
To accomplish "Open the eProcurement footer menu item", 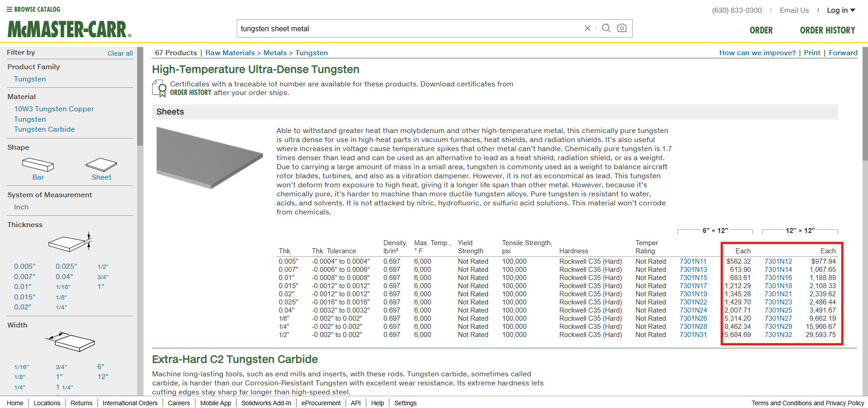I will (321, 403).
